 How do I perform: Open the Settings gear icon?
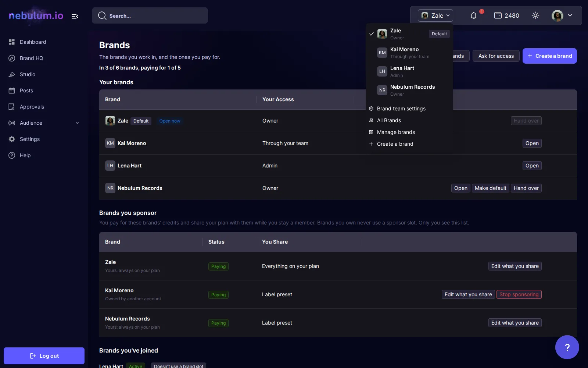click(12, 139)
